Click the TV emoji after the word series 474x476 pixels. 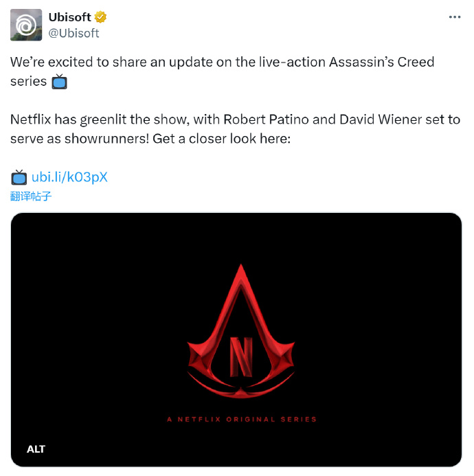(59, 82)
